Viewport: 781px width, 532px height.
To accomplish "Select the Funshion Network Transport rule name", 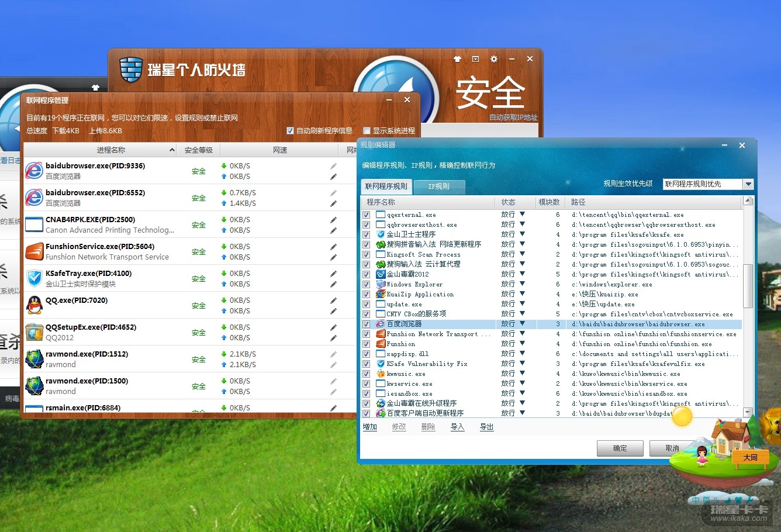I will click(438, 334).
